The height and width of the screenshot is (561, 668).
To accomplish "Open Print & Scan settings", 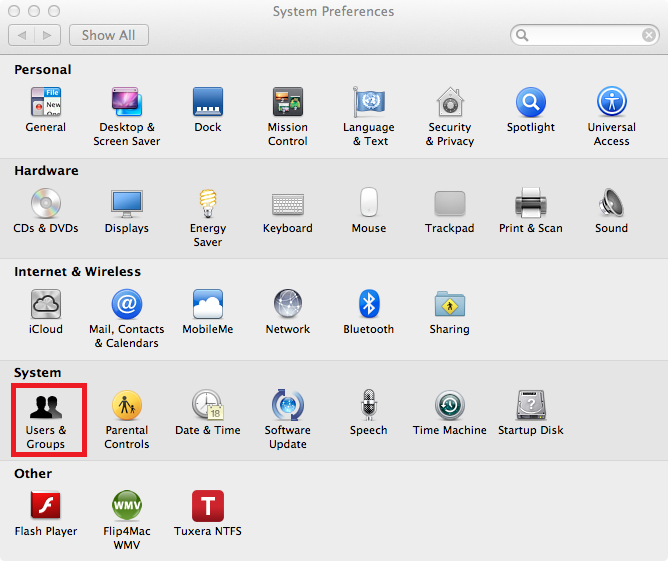I will 530,203.
